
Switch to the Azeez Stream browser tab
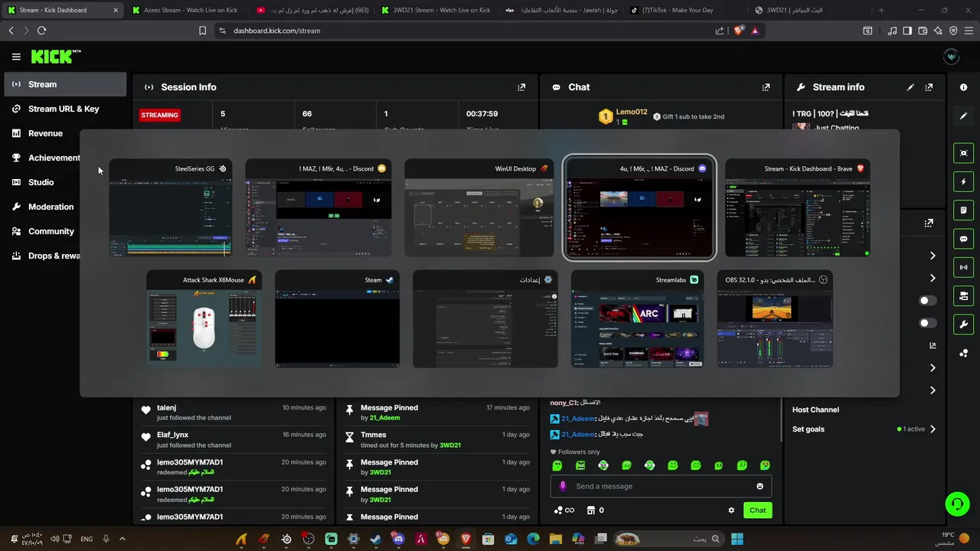pos(185,10)
